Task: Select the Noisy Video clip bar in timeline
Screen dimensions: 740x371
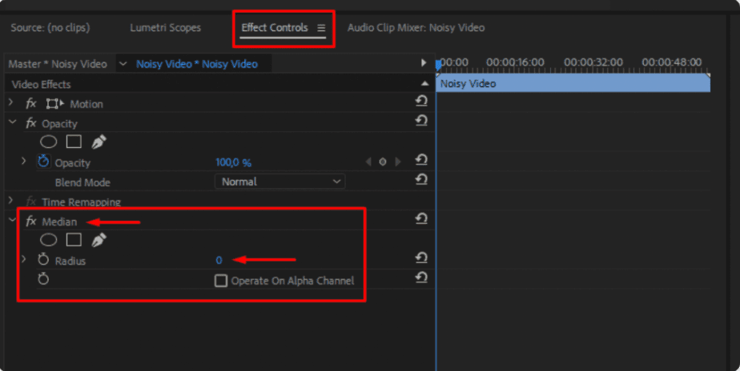Action: click(x=573, y=84)
